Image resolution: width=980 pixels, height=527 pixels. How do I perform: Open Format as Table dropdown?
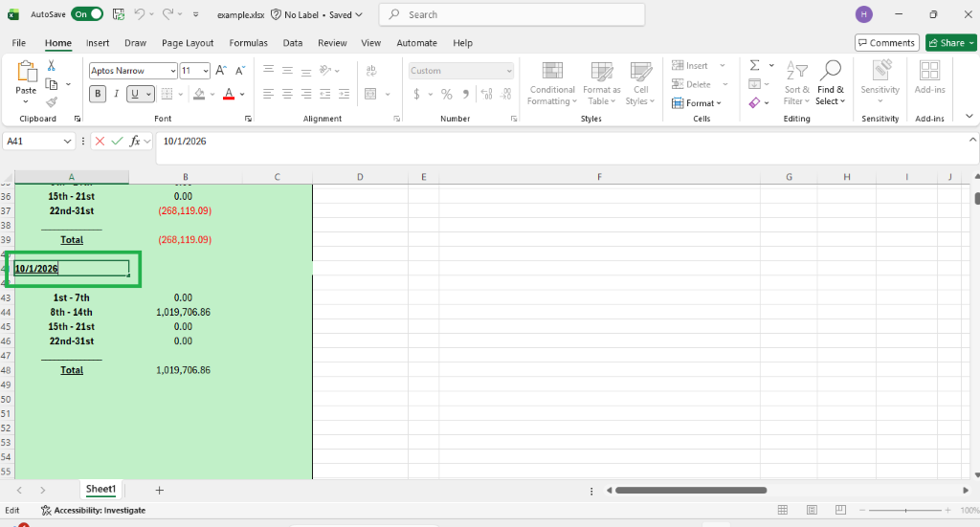coord(602,83)
